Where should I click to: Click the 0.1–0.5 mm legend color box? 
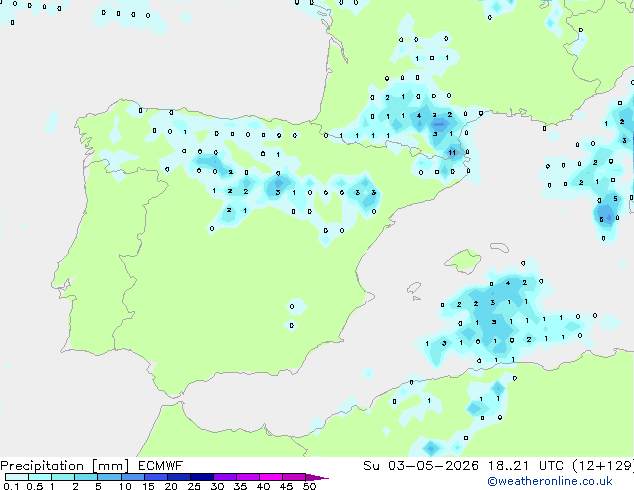pyautogui.click(x=17, y=477)
